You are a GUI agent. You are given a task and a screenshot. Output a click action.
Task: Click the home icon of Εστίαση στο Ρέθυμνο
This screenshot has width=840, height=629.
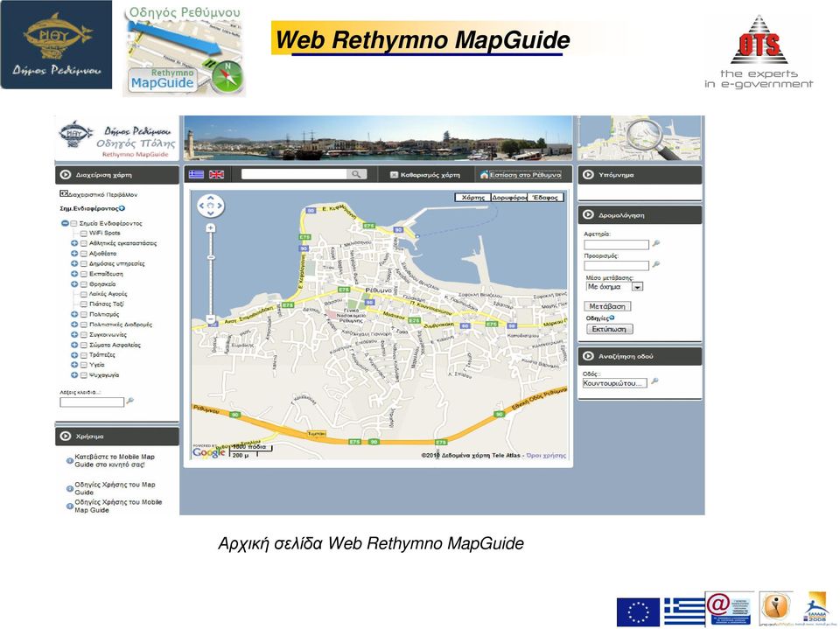click(484, 175)
